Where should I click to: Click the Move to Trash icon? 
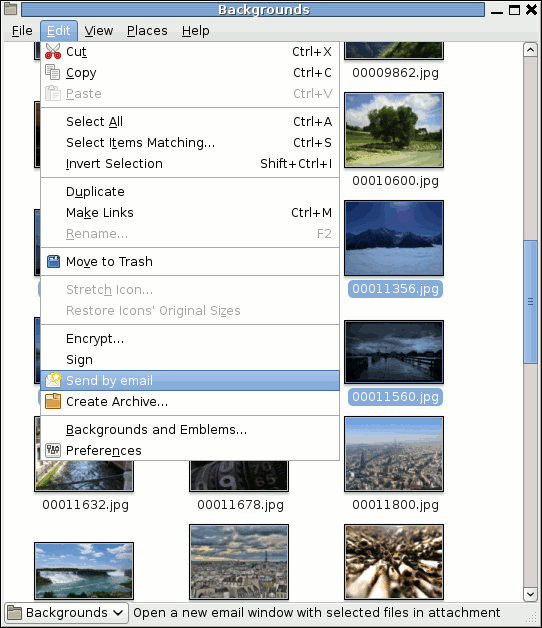pyautogui.click(x=53, y=262)
